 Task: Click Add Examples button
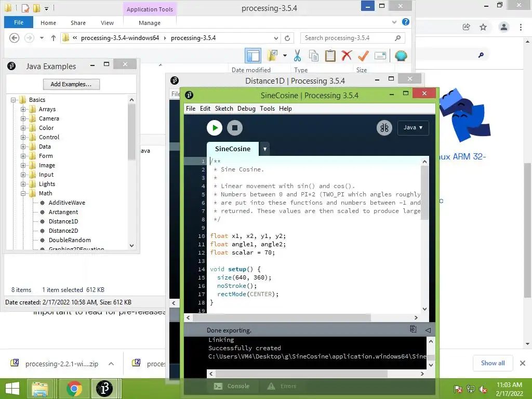click(71, 84)
